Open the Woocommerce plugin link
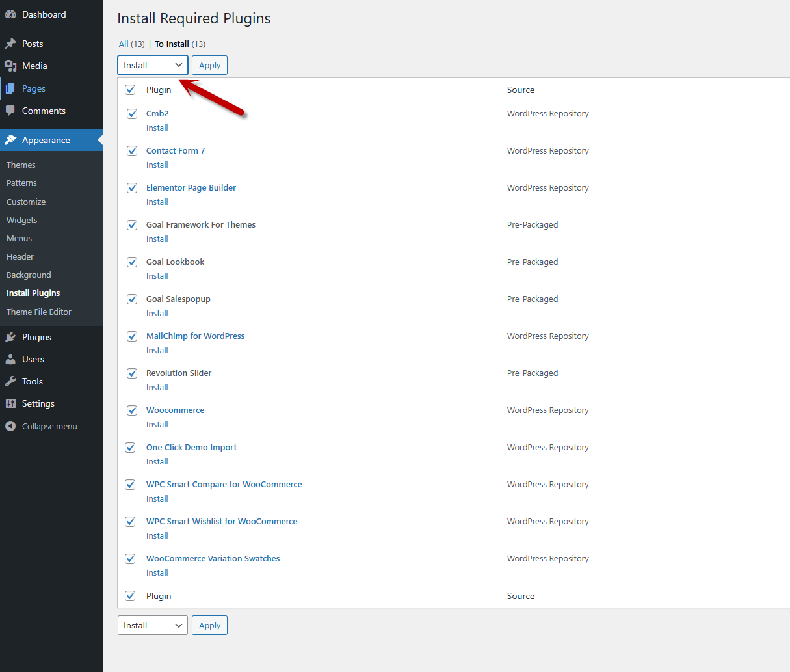 (x=176, y=410)
